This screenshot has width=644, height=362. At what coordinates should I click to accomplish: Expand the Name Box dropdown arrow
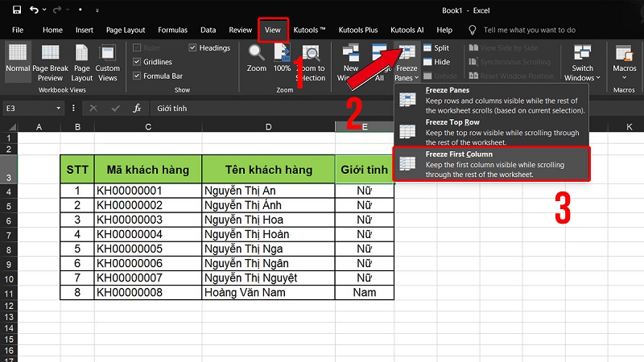58,109
